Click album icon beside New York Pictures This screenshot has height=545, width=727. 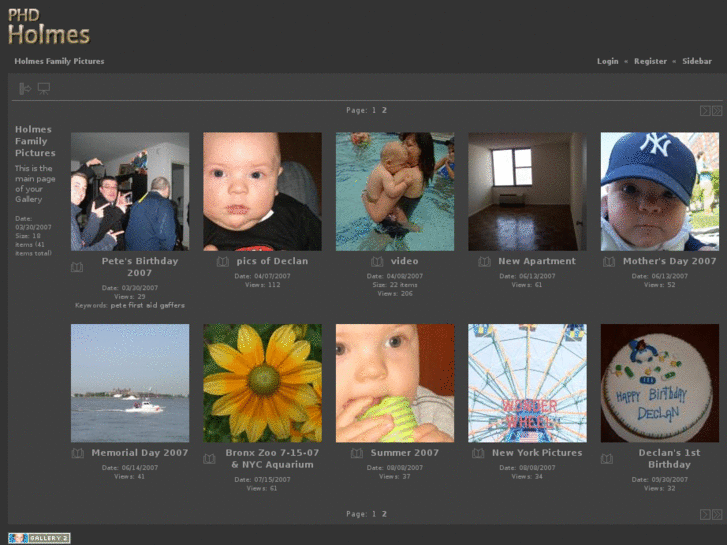(x=478, y=453)
